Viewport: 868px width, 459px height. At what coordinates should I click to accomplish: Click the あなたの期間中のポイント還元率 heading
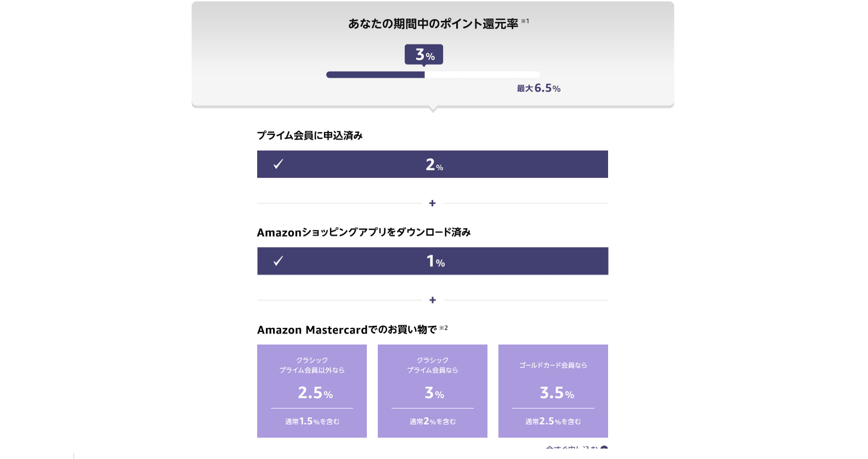point(433,24)
